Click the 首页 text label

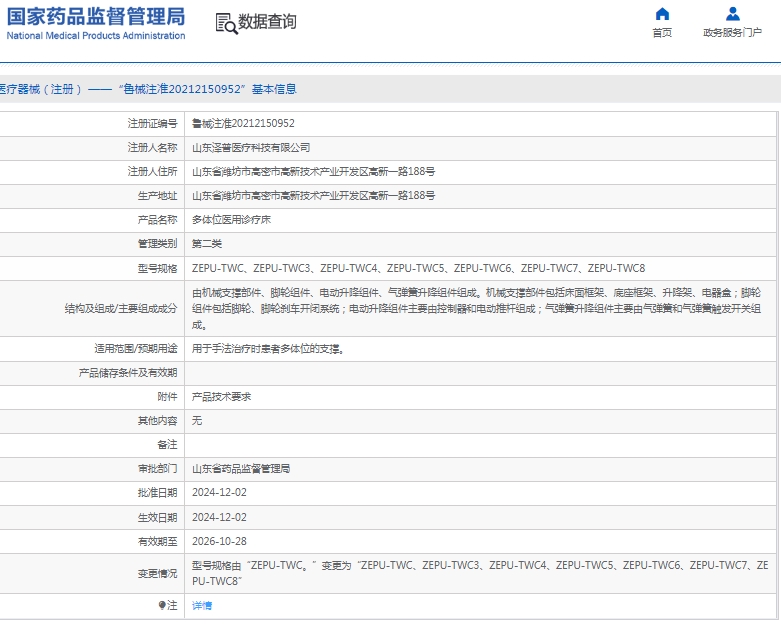(662, 33)
